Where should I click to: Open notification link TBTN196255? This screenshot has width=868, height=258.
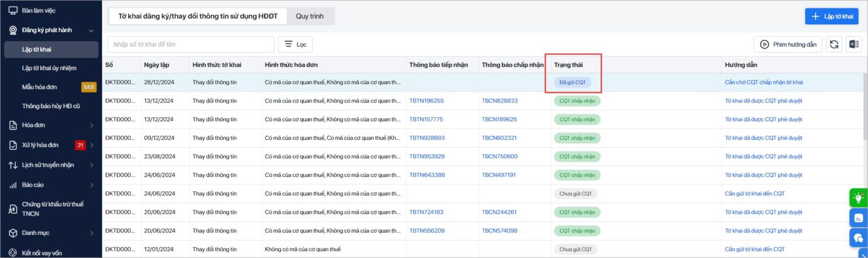coord(427,101)
